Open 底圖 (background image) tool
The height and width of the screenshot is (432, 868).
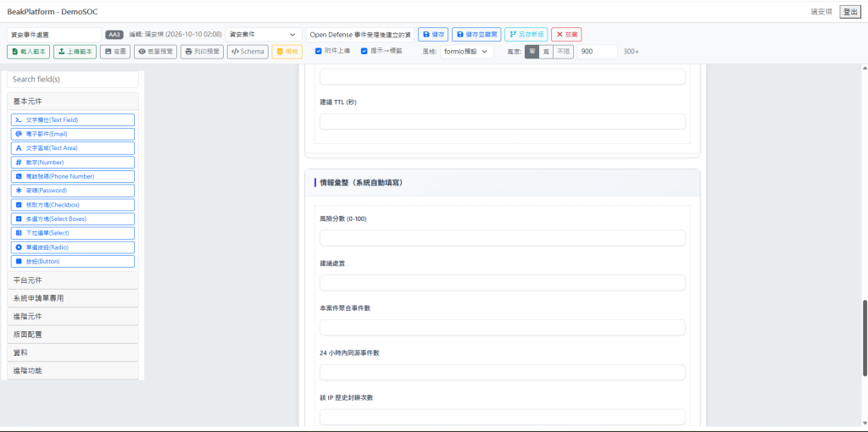(115, 52)
